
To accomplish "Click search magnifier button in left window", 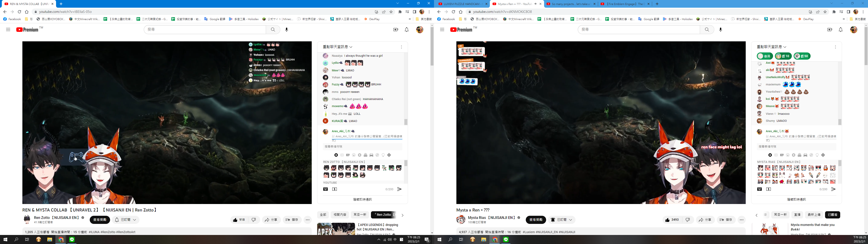I will tap(273, 30).
